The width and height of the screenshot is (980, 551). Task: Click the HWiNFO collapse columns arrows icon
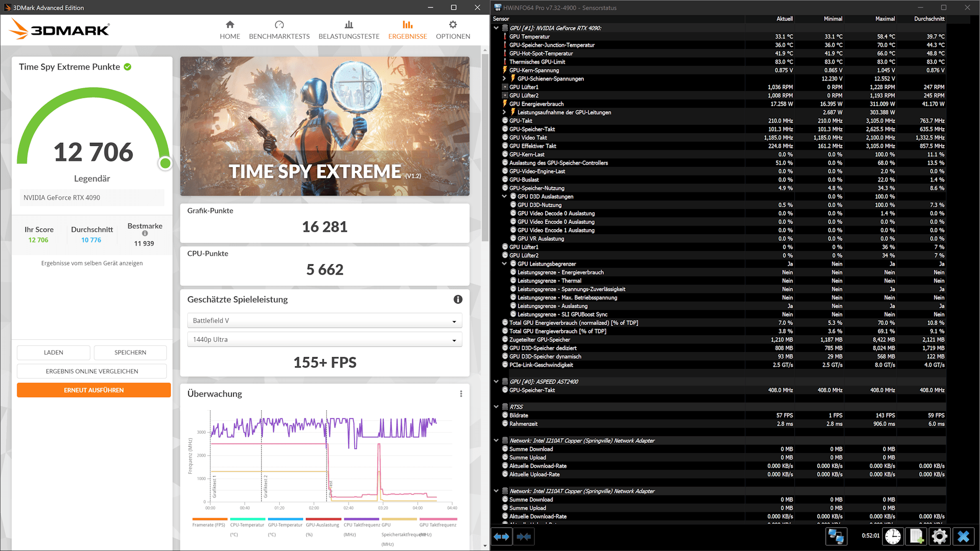point(524,537)
